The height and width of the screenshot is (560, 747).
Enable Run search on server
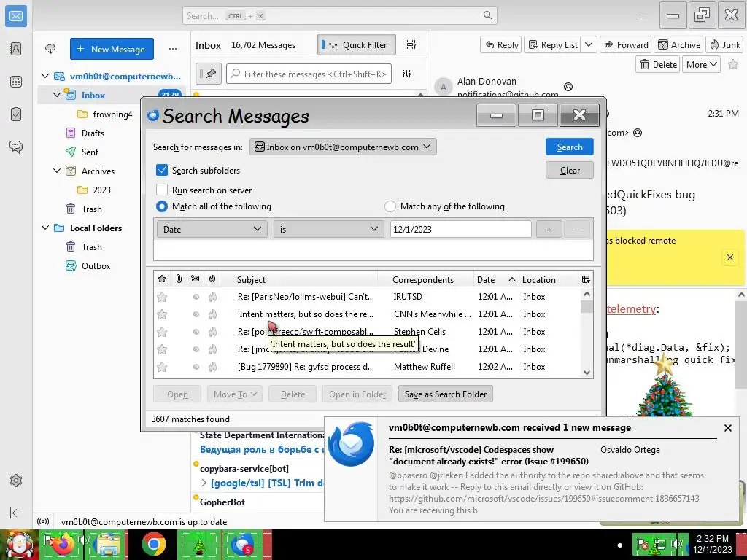pyautogui.click(x=162, y=190)
